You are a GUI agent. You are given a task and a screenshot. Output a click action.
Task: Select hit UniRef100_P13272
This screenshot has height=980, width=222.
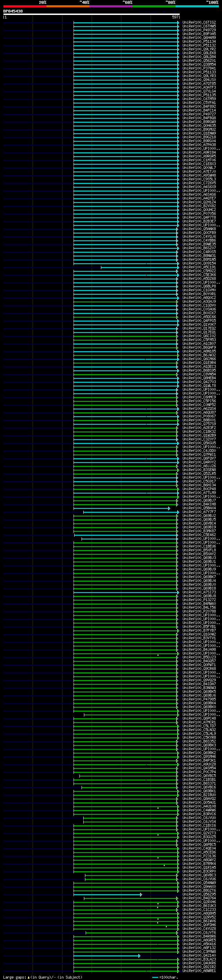tap(199, 600)
